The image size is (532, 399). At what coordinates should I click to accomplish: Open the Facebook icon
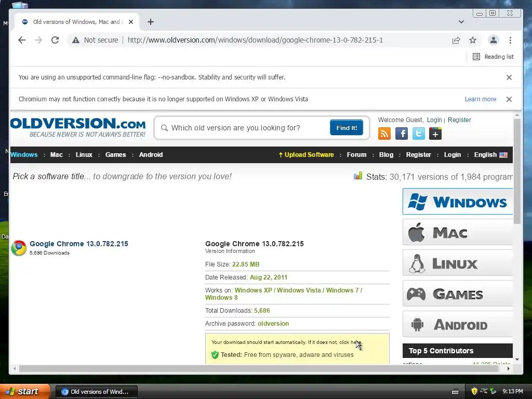[x=402, y=134]
